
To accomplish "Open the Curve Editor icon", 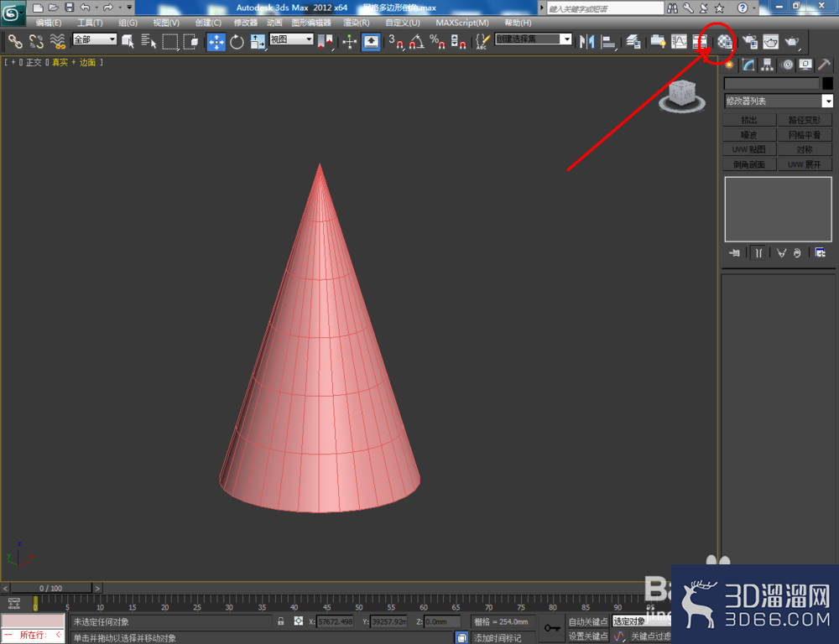I will pyautogui.click(x=679, y=41).
